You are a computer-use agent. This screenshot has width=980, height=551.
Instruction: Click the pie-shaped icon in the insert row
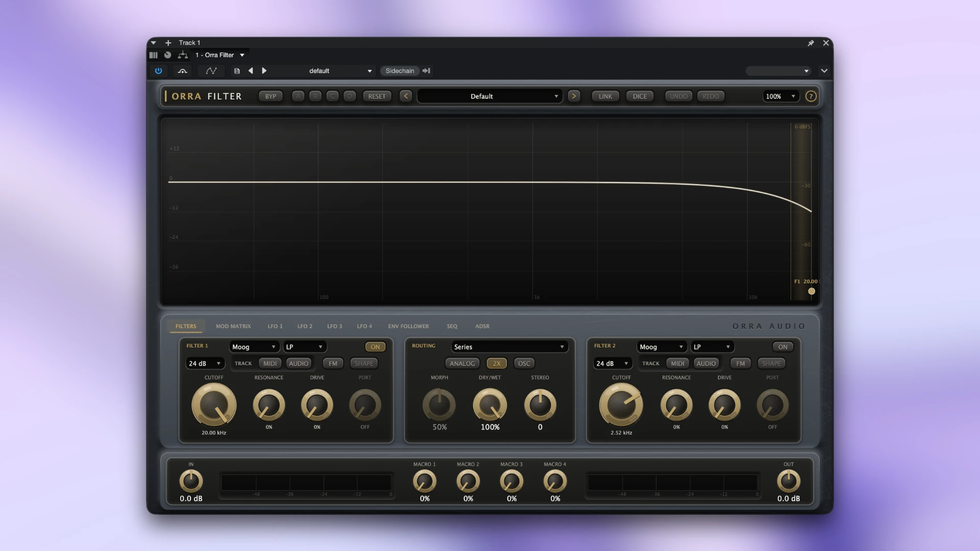pos(167,55)
